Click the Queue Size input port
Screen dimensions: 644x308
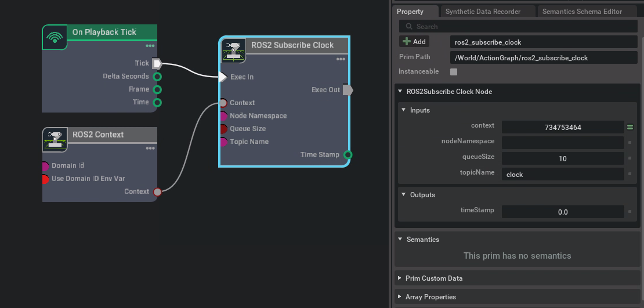pyautogui.click(x=223, y=129)
